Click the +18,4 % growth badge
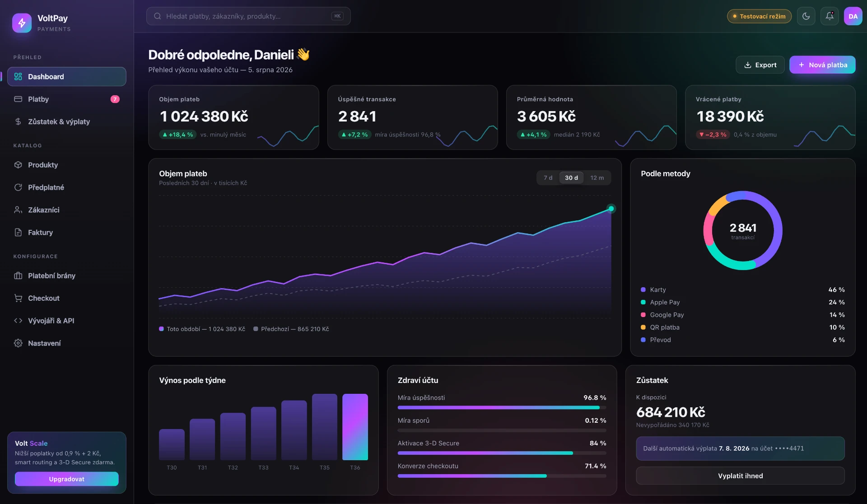The image size is (867, 504). coord(177,135)
